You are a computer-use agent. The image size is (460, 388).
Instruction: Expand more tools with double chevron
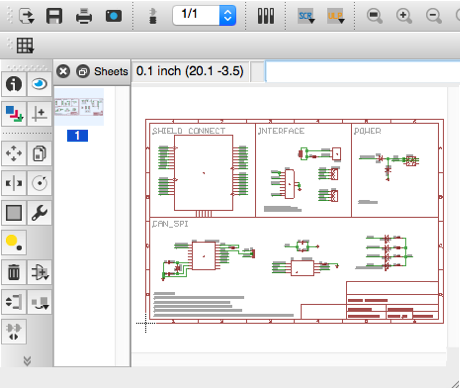(x=27, y=361)
